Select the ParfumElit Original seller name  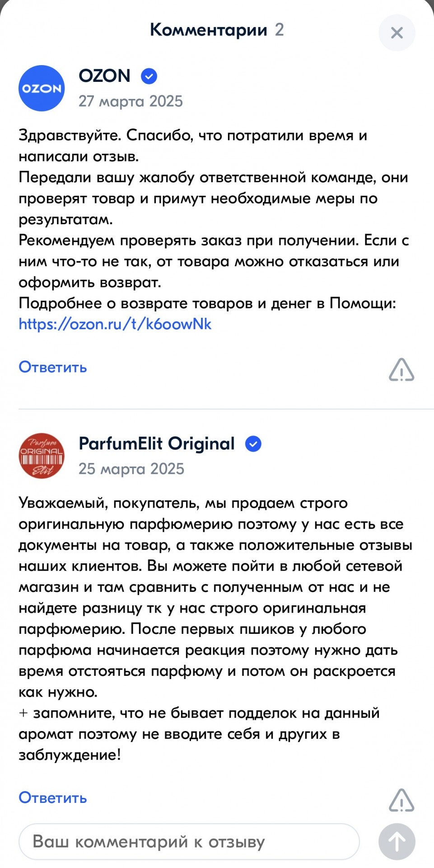tap(157, 443)
